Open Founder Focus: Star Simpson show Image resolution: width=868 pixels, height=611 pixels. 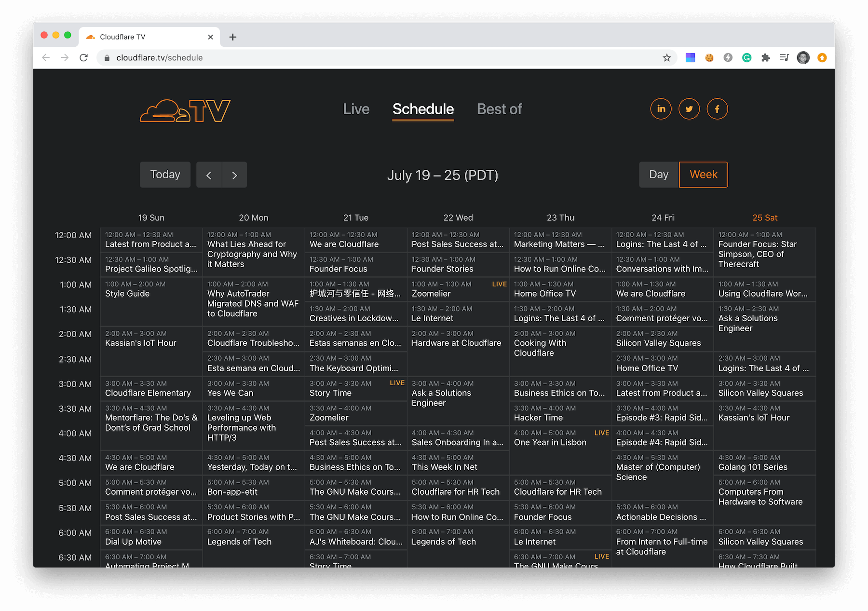(765, 252)
